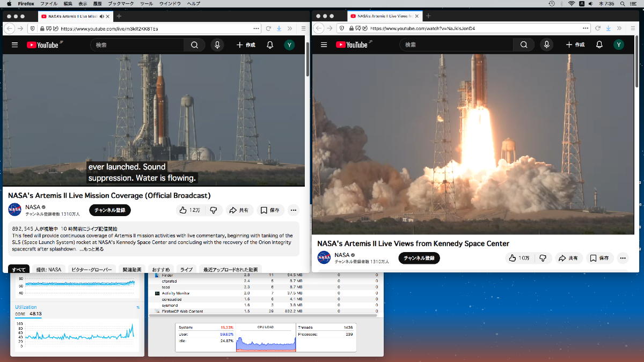
Task: Go back in right Firefox window
Action: point(319,28)
